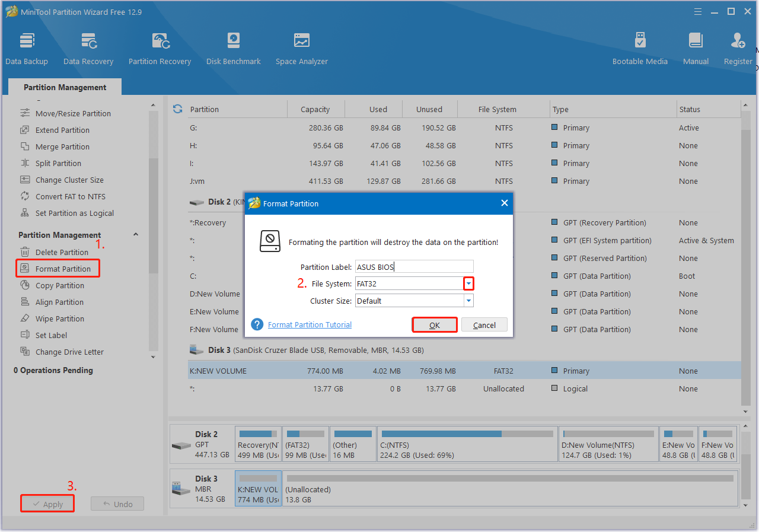The width and height of the screenshot is (759, 532).
Task: Select Disk 2 GPT in disk map
Action: (201, 444)
